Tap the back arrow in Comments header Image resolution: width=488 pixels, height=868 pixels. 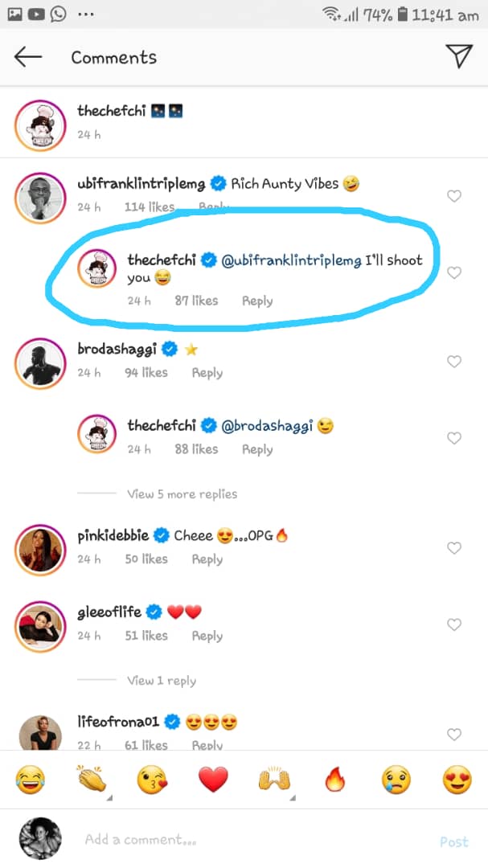tap(27, 56)
